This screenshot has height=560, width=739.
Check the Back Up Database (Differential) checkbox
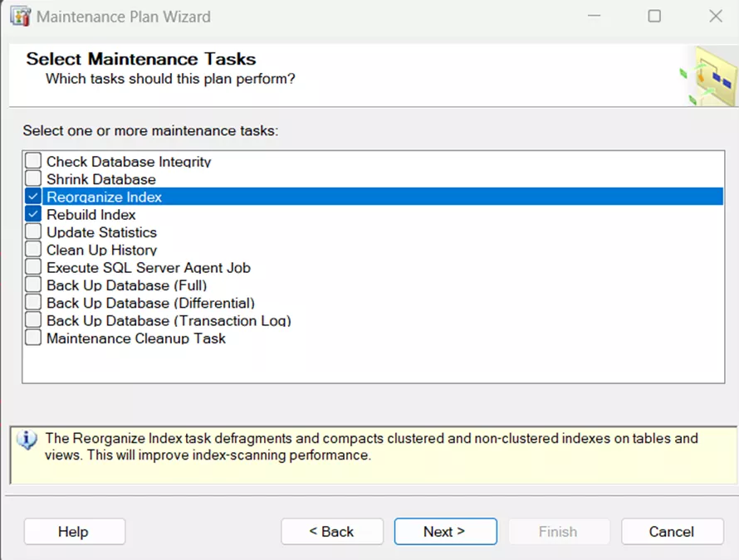33,302
